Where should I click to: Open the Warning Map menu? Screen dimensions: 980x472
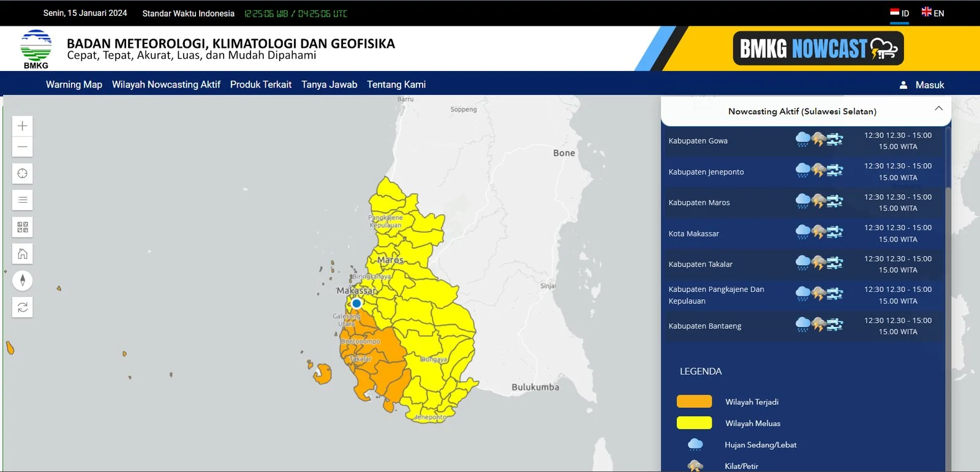[74, 84]
